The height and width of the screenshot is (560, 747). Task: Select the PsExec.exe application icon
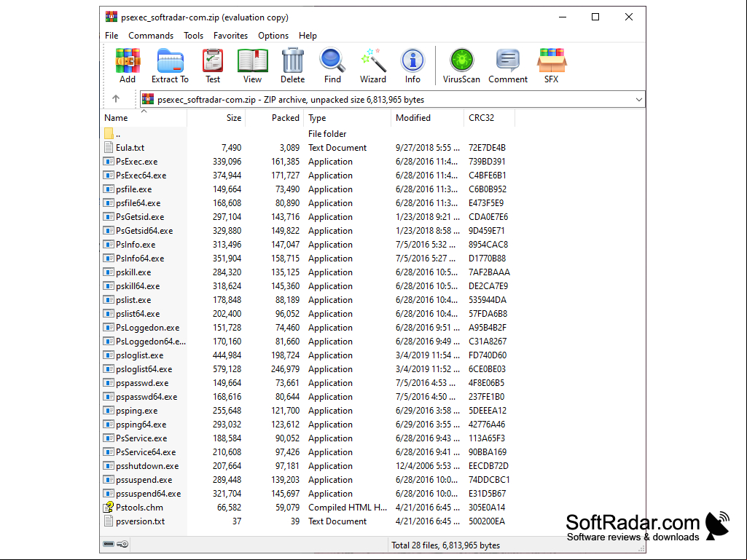coord(109,162)
